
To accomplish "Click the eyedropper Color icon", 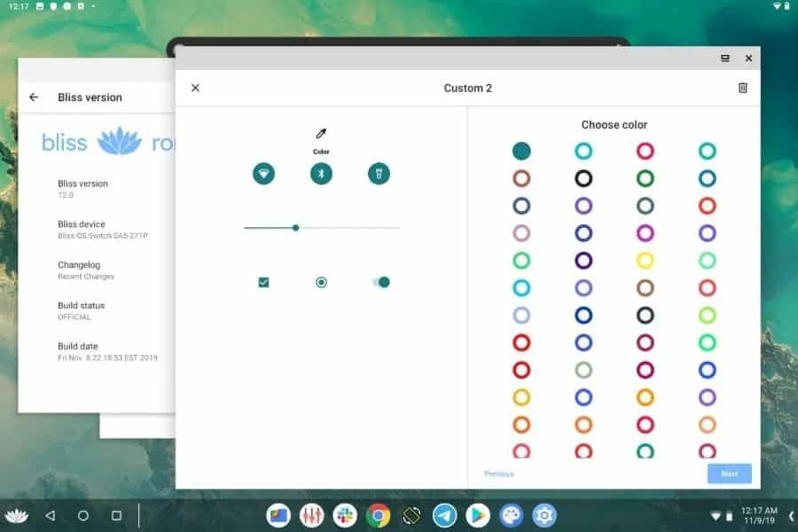I will point(321,134).
